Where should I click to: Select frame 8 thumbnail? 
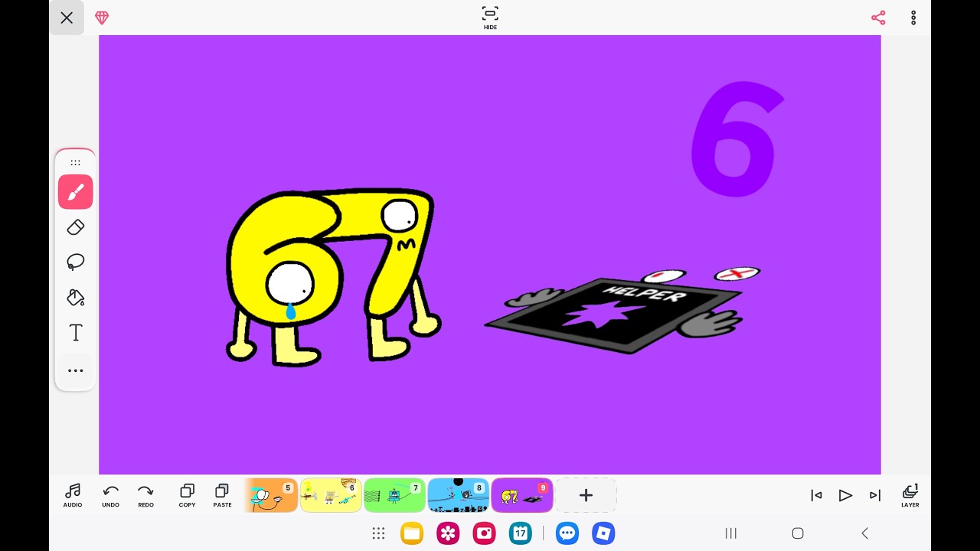click(458, 495)
